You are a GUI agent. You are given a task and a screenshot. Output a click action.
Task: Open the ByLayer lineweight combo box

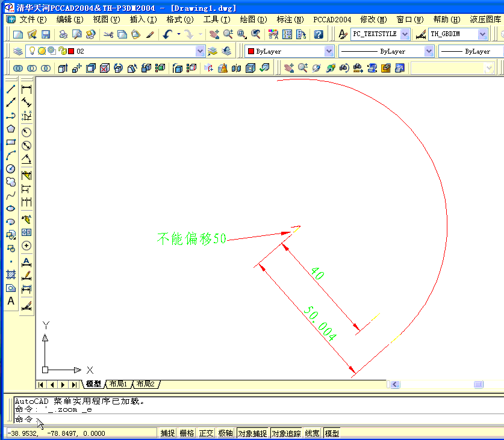[x=471, y=51]
